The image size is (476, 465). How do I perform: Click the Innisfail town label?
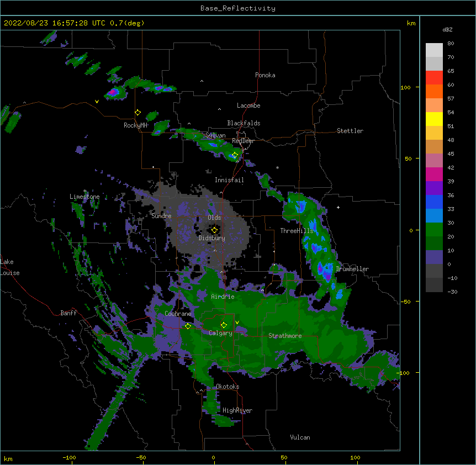click(x=229, y=180)
